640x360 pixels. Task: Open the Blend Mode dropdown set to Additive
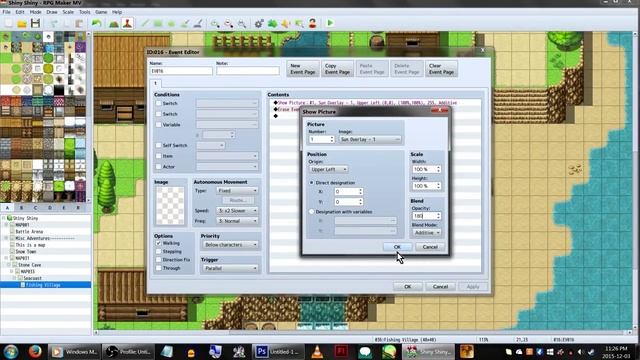(x=426, y=233)
